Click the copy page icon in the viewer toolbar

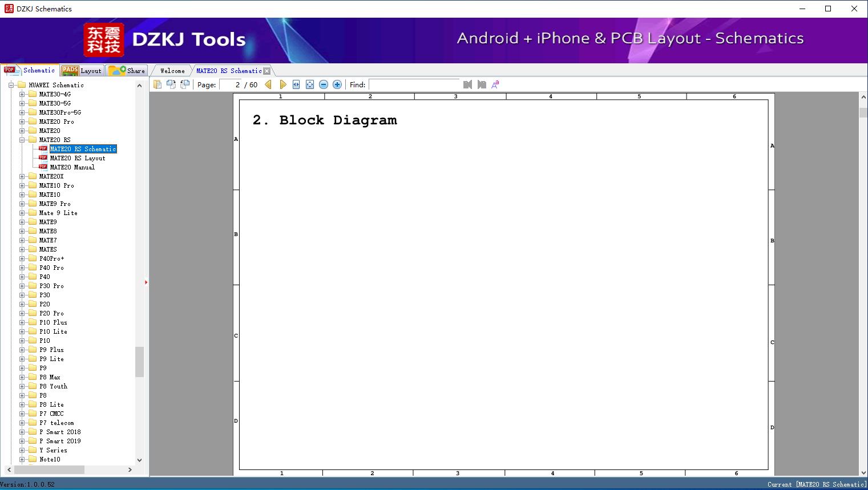(158, 84)
